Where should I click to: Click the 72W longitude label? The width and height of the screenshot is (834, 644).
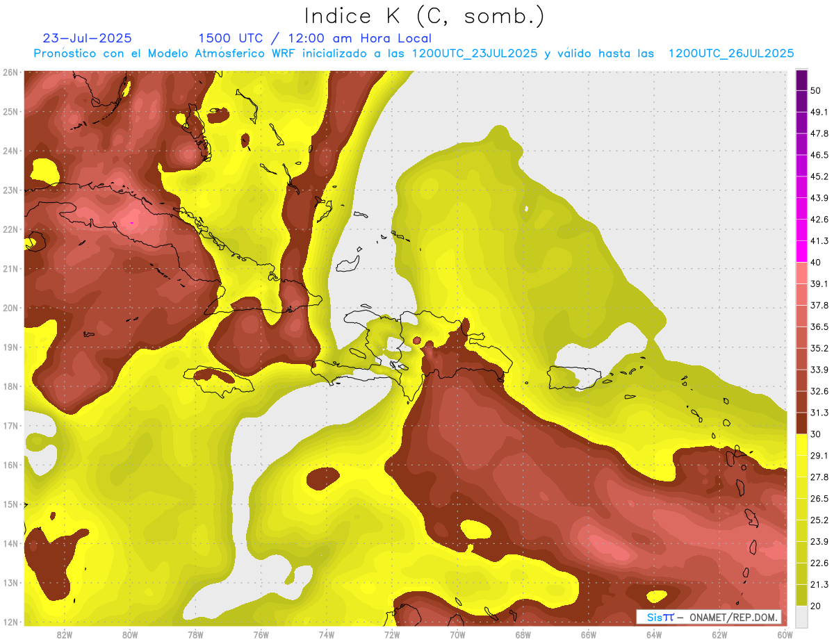tap(392, 635)
